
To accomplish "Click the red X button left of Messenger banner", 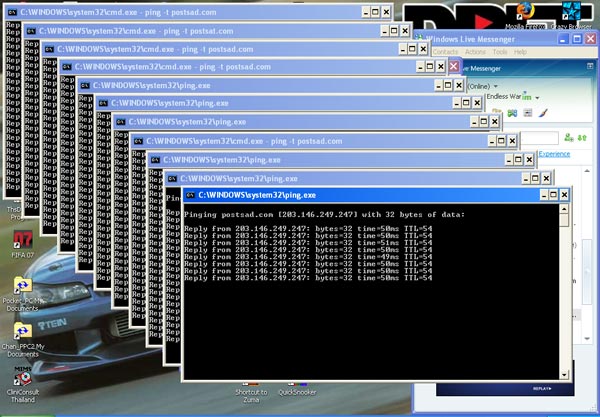I will coord(454,67).
